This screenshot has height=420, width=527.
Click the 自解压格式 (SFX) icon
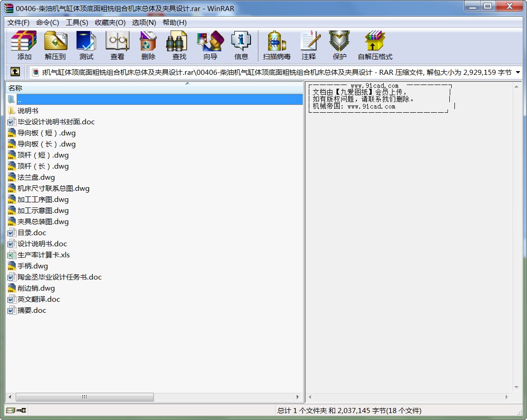374,45
